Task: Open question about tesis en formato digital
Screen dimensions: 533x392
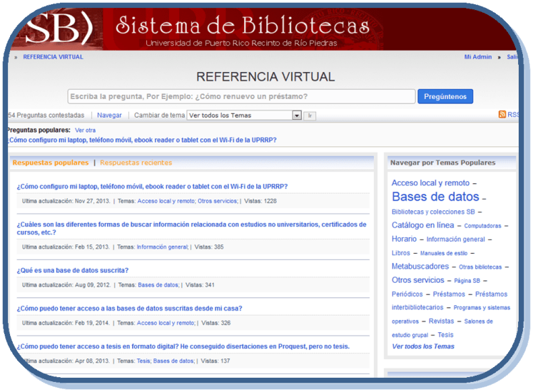Action: 183,346
